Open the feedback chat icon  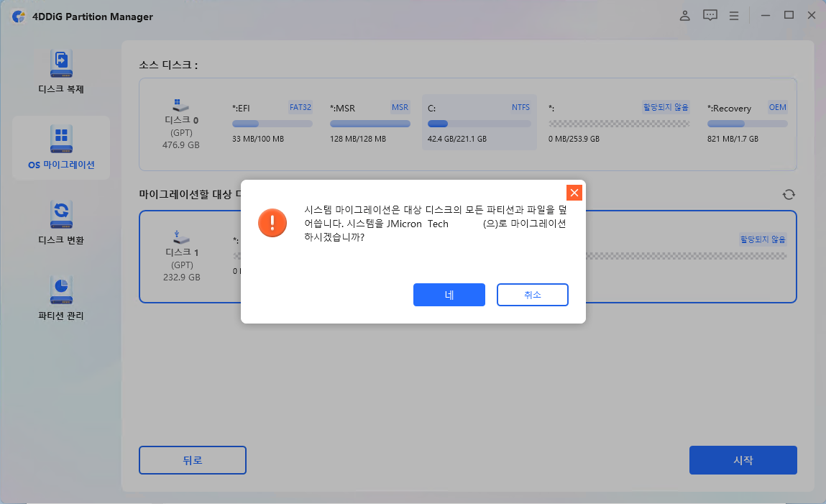click(x=710, y=16)
